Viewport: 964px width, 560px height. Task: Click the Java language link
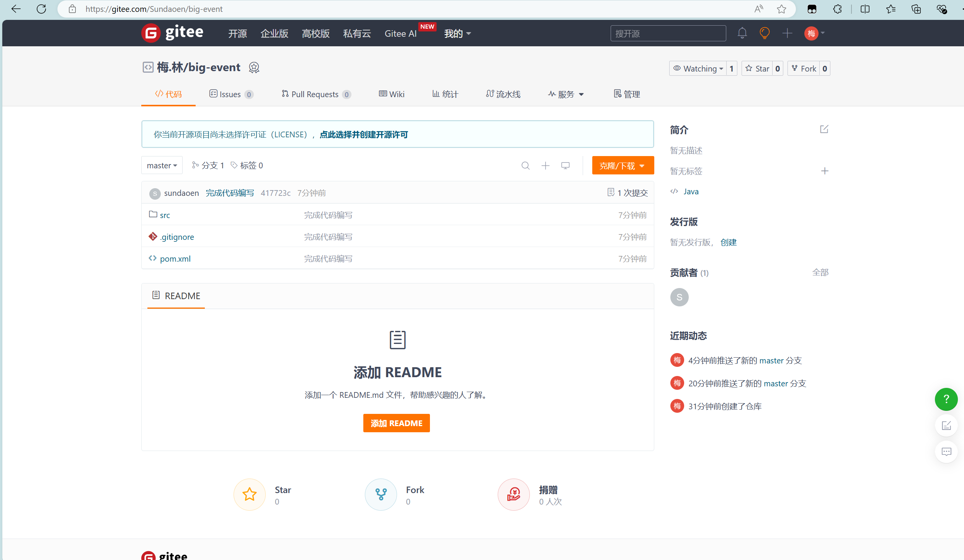pos(691,191)
